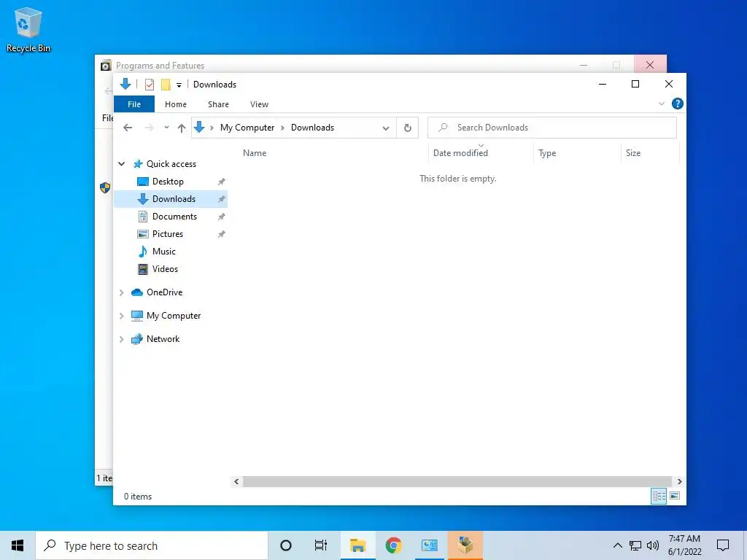Click the Downloads arrow icon in title bar

125,85
